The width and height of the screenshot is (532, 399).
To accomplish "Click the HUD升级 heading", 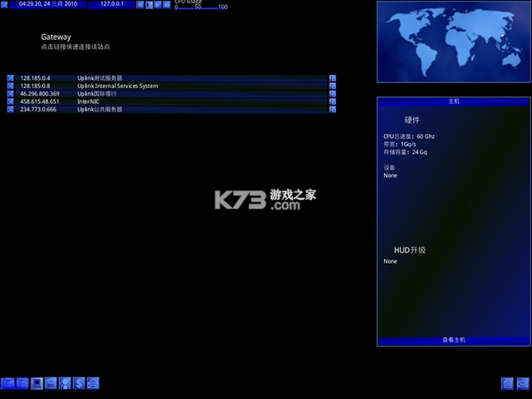I will [410, 250].
